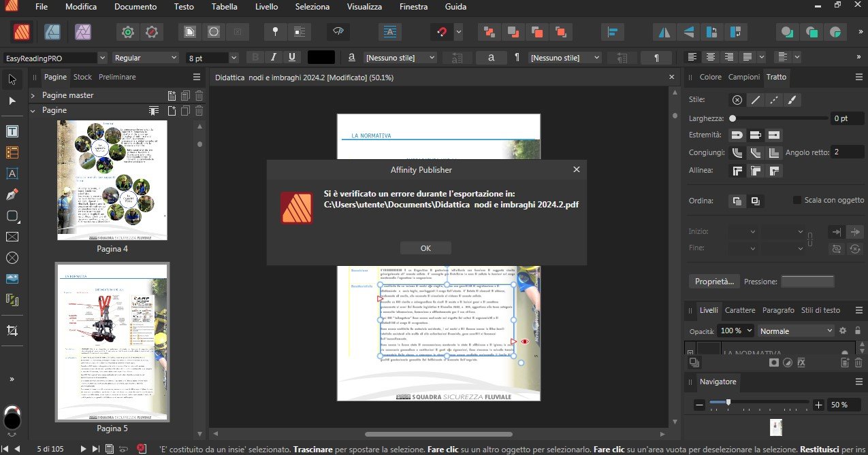Screen dimensions: 868x455
Task: Select the Table tool
Action: coord(12,152)
